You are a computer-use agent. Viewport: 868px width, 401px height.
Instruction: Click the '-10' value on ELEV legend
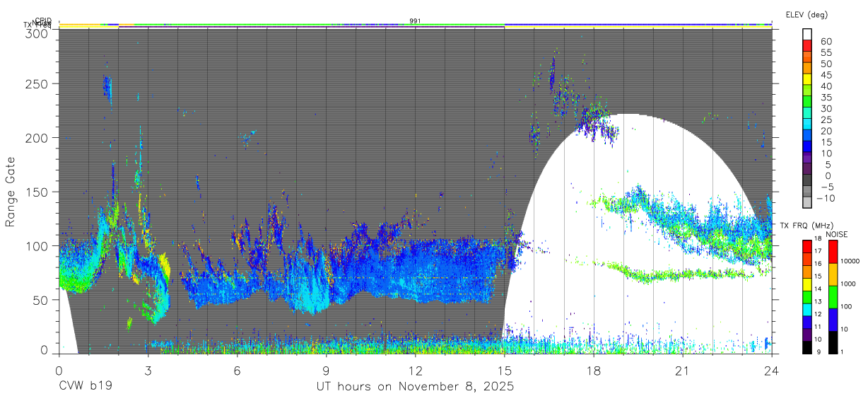tap(825, 199)
